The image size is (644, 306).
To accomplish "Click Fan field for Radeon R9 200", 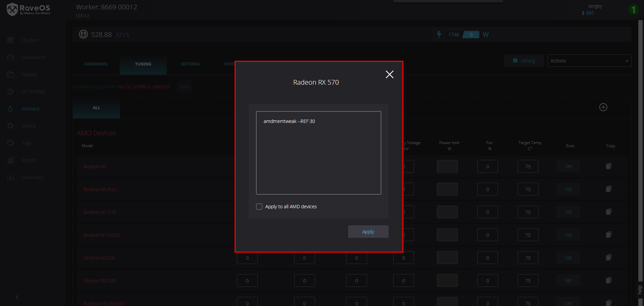I will (488, 280).
